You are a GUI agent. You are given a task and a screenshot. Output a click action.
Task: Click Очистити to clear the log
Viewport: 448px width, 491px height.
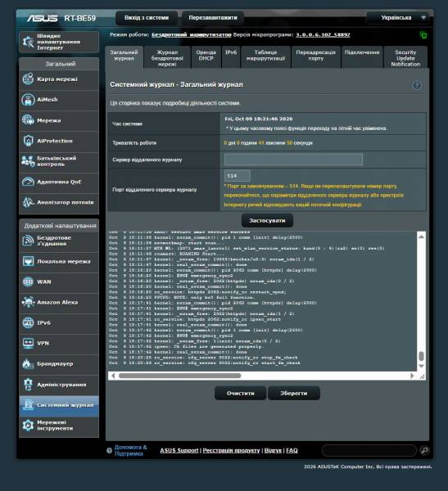(x=241, y=393)
